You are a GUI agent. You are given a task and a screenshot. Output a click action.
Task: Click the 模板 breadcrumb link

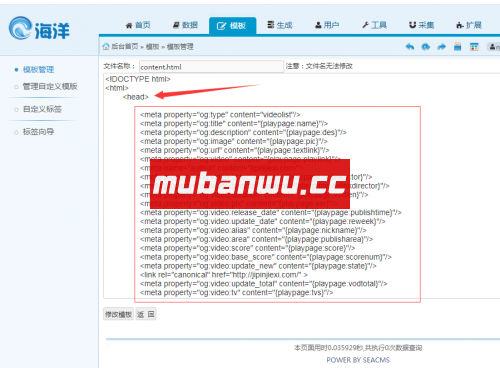[x=153, y=47]
